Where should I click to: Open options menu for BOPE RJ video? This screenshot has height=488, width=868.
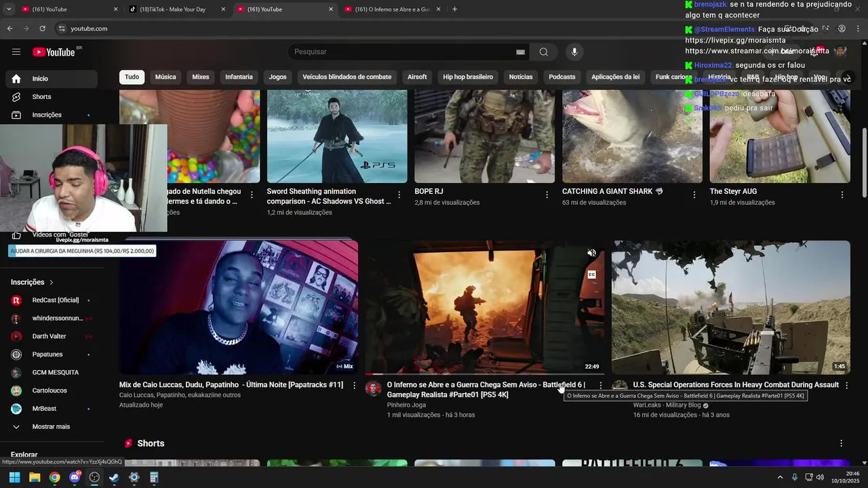(x=547, y=195)
